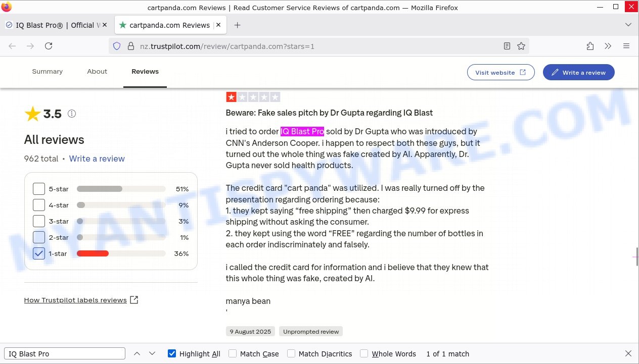Click the 4-star rating progress bar
This screenshot has width=639, height=364.
click(121, 205)
